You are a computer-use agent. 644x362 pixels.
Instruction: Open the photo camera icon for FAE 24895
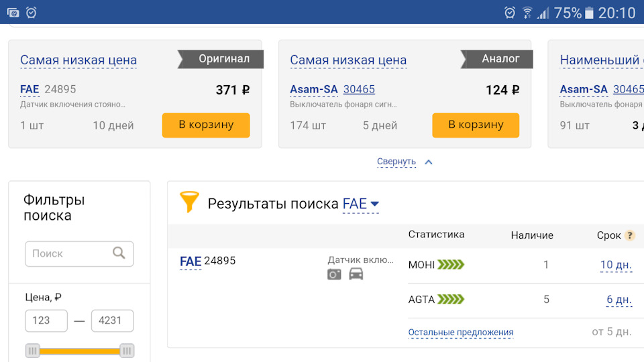334,274
